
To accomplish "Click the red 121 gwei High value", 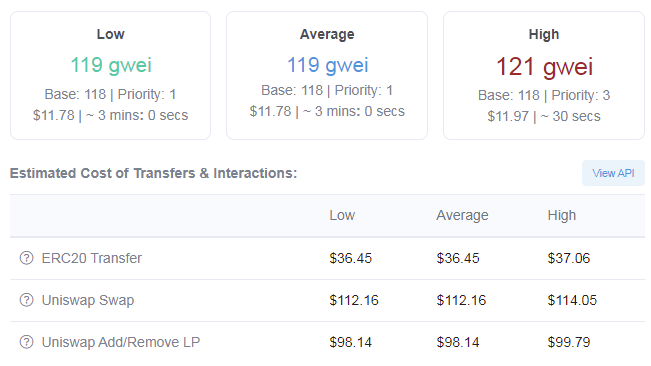I will [x=544, y=67].
